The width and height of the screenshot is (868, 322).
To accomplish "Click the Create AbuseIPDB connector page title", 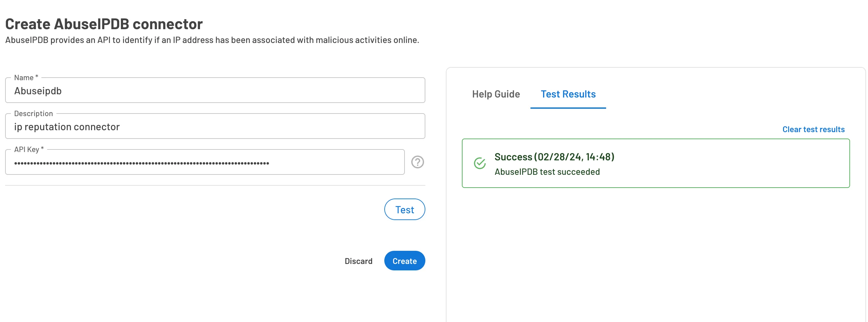I will coord(104,24).
